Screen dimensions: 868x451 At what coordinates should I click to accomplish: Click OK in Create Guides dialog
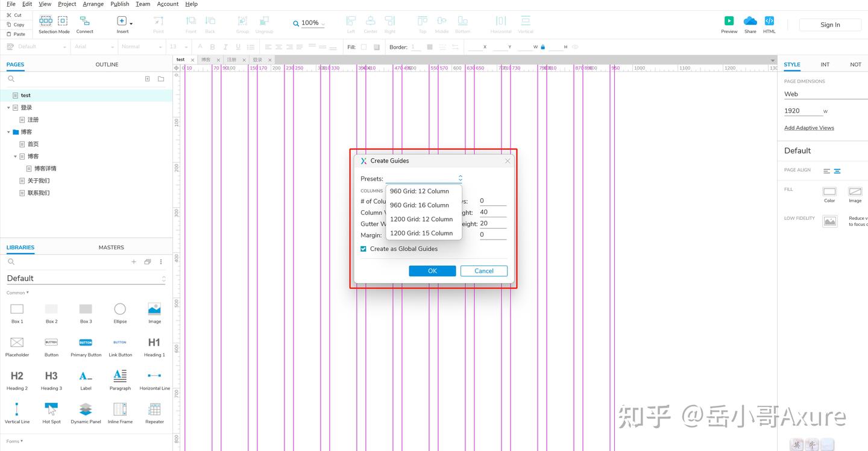click(432, 271)
